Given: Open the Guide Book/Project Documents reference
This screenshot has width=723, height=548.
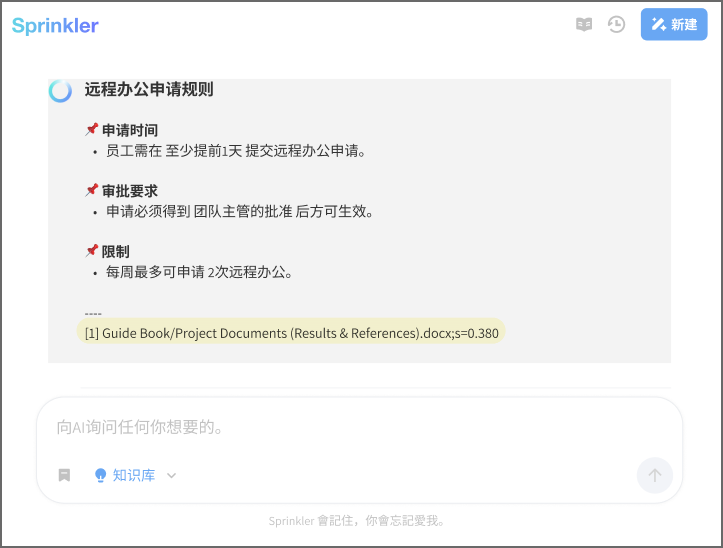Looking at the screenshot, I should pos(291,333).
